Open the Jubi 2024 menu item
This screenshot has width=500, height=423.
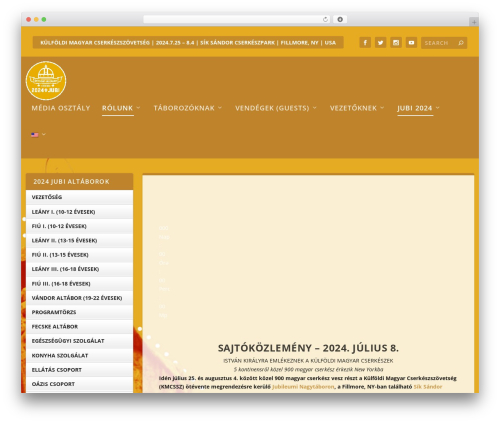(x=415, y=108)
